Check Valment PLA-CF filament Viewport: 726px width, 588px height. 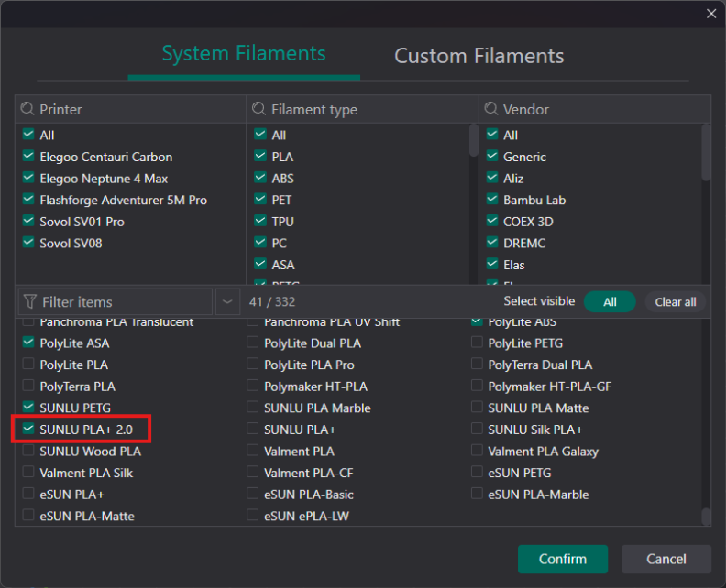[252, 473]
